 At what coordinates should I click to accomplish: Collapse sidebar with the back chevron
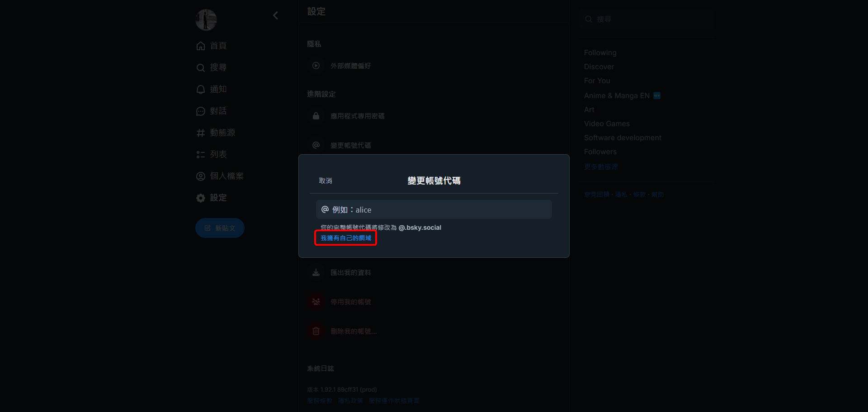[x=275, y=15]
